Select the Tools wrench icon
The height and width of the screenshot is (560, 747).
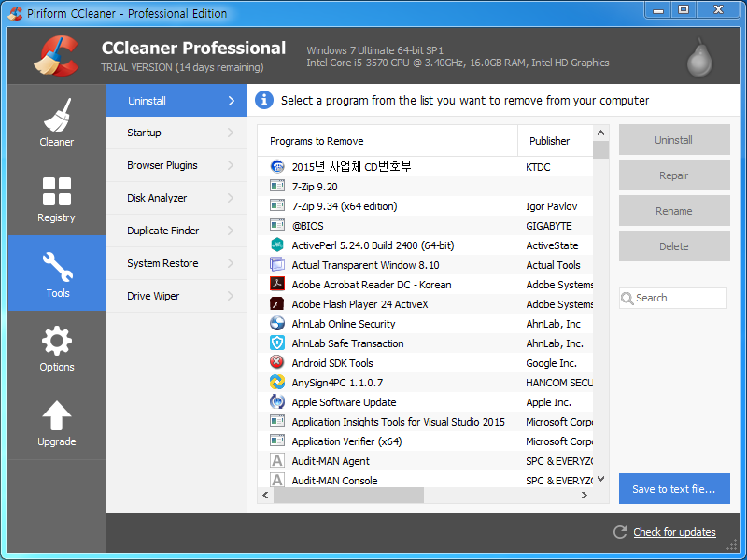click(x=58, y=267)
